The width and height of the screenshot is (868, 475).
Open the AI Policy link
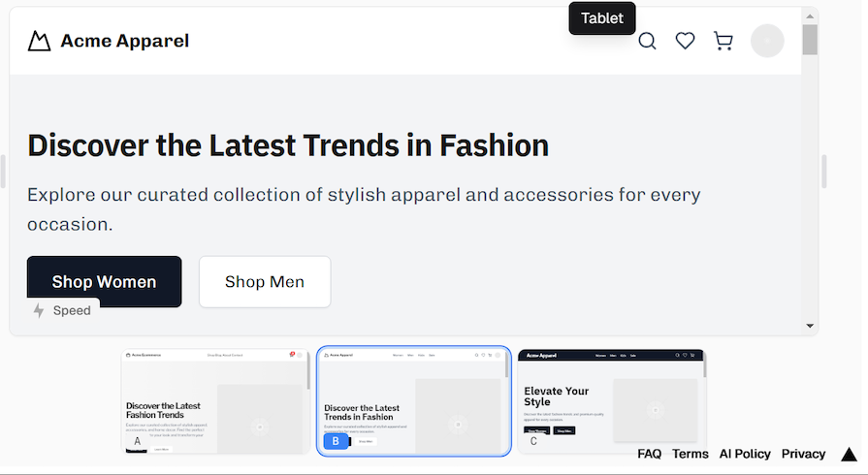pyautogui.click(x=745, y=454)
